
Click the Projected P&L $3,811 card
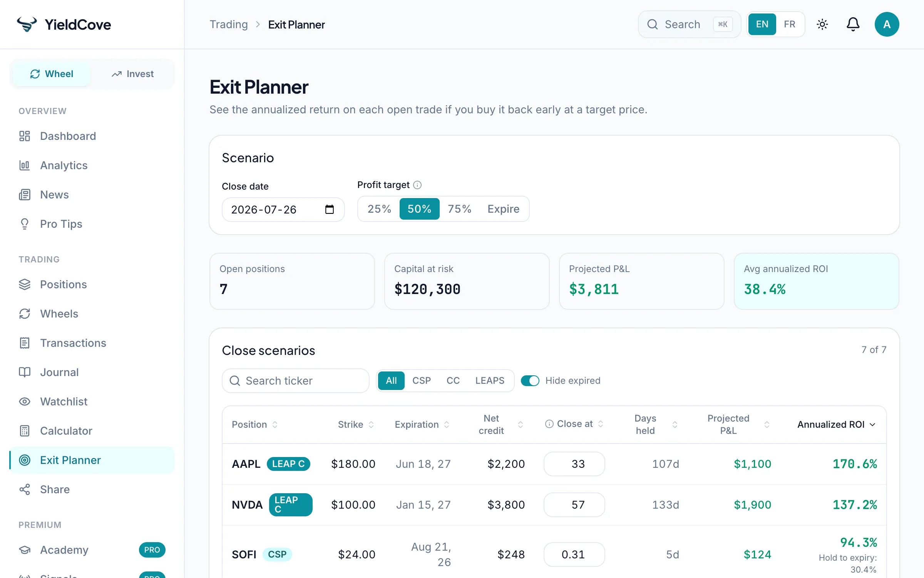pos(641,281)
